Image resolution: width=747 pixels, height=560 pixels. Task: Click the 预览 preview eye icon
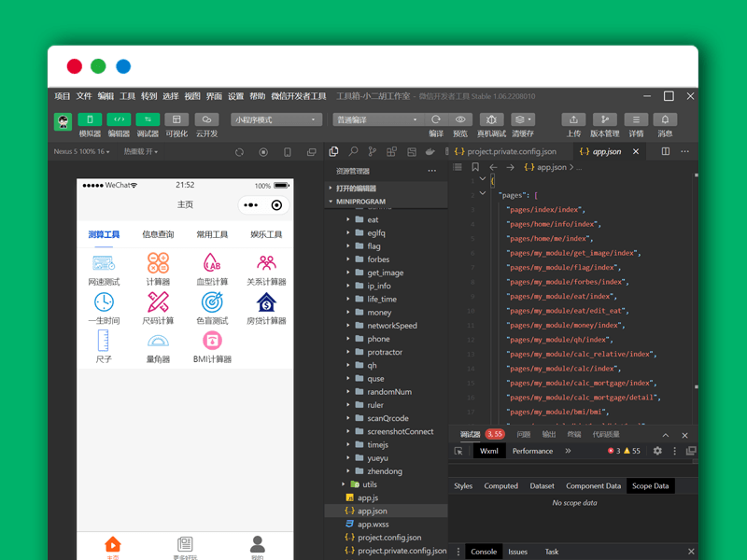(x=460, y=119)
